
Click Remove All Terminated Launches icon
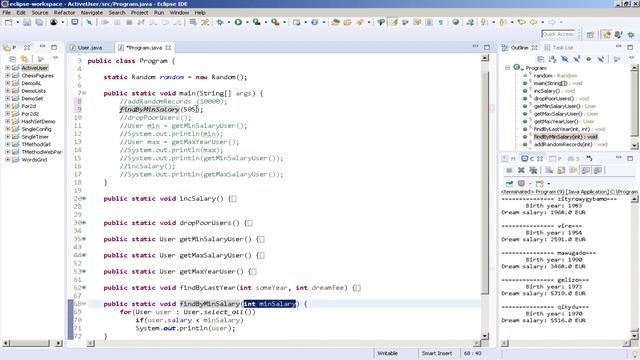click(533, 170)
